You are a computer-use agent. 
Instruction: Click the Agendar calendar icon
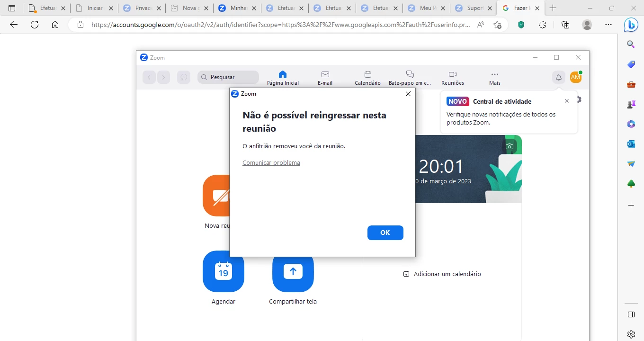[x=224, y=271]
